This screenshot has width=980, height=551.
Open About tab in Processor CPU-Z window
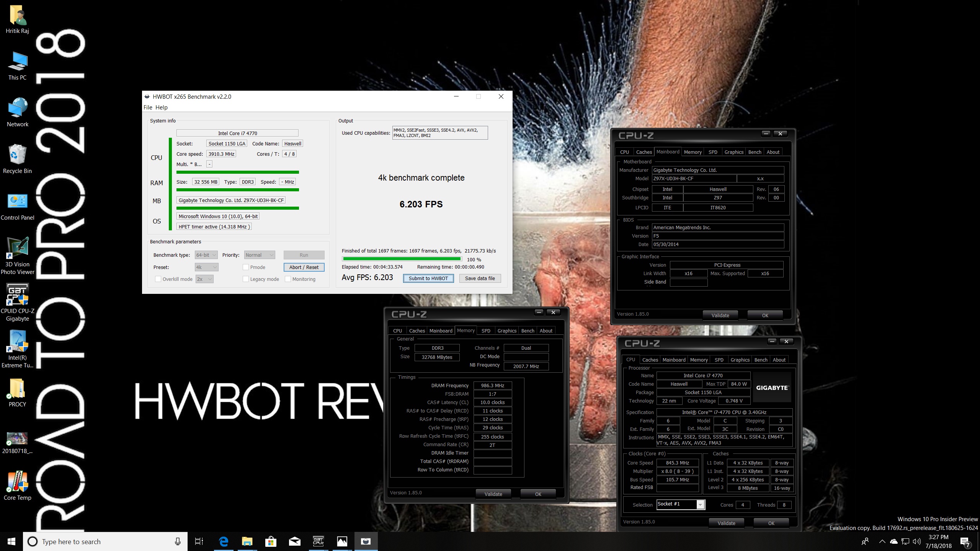coord(779,360)
